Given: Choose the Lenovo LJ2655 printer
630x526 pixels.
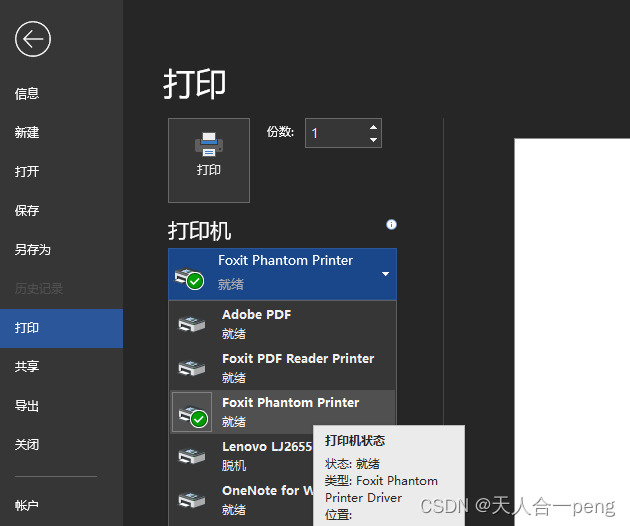Looking at the screenshot, I should (x=241, y=456).
